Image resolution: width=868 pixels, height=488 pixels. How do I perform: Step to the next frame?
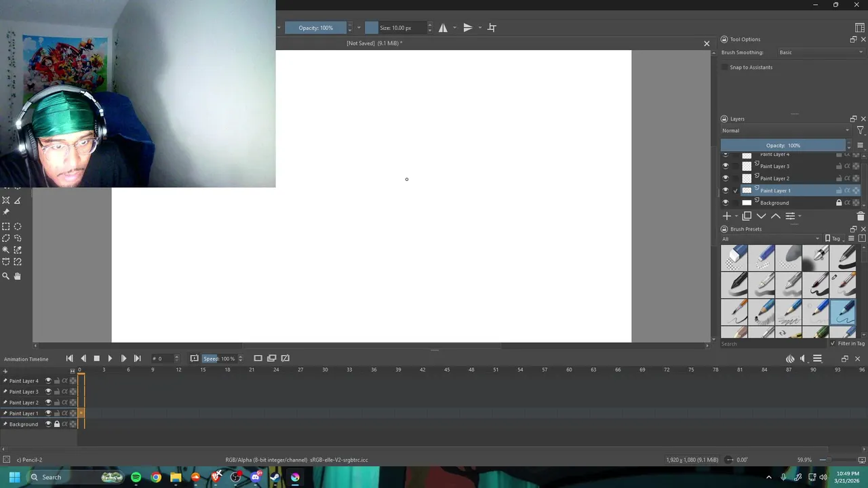[x=123, y=359]
